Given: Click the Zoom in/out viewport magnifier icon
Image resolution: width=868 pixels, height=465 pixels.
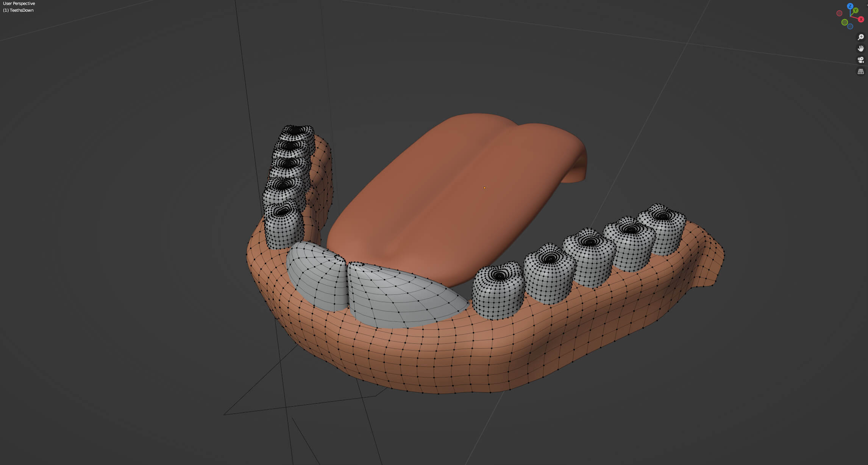Looking at the screenshot, I should click(861, 37).
